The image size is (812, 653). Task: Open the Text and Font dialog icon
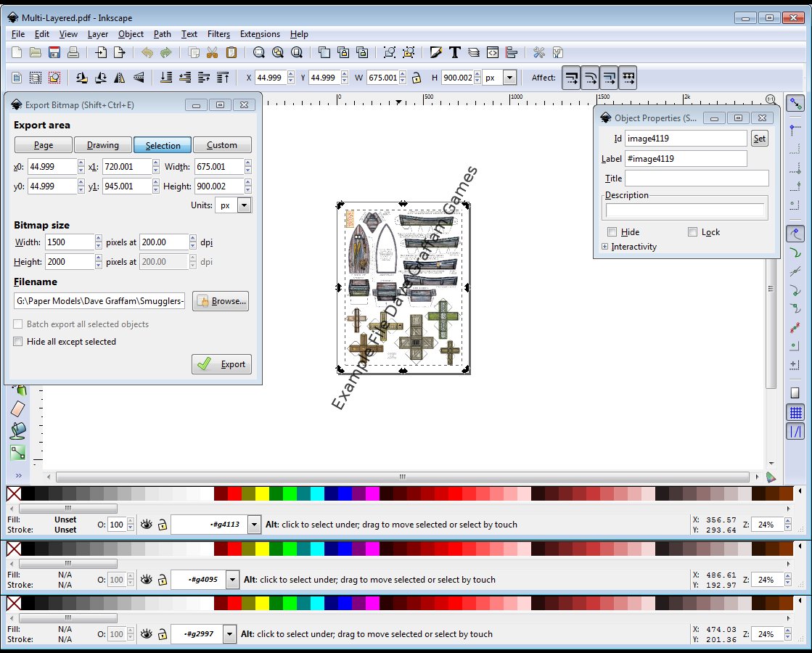point(455,52)
